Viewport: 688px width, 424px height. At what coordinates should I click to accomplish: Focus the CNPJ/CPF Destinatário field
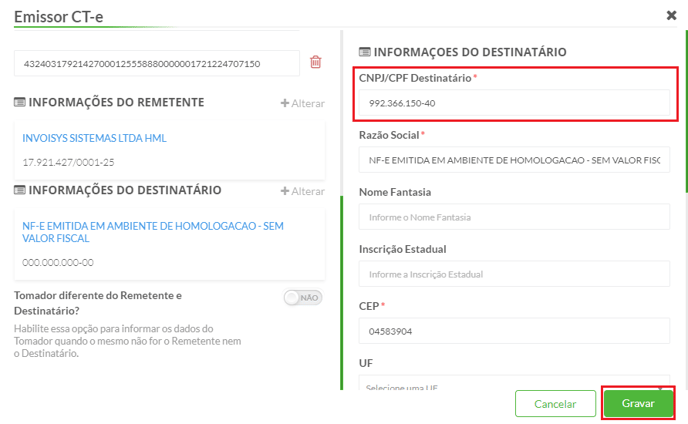[x=514, y=103]
